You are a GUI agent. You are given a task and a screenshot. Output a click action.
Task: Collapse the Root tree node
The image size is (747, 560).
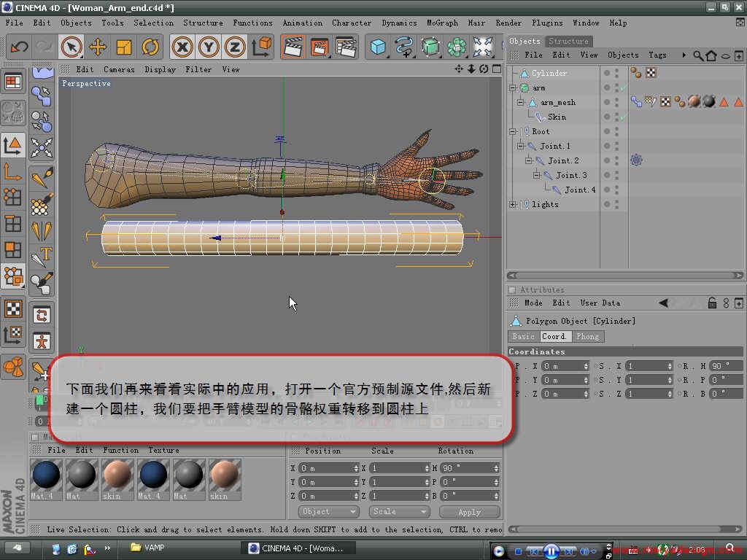point(513,131)
